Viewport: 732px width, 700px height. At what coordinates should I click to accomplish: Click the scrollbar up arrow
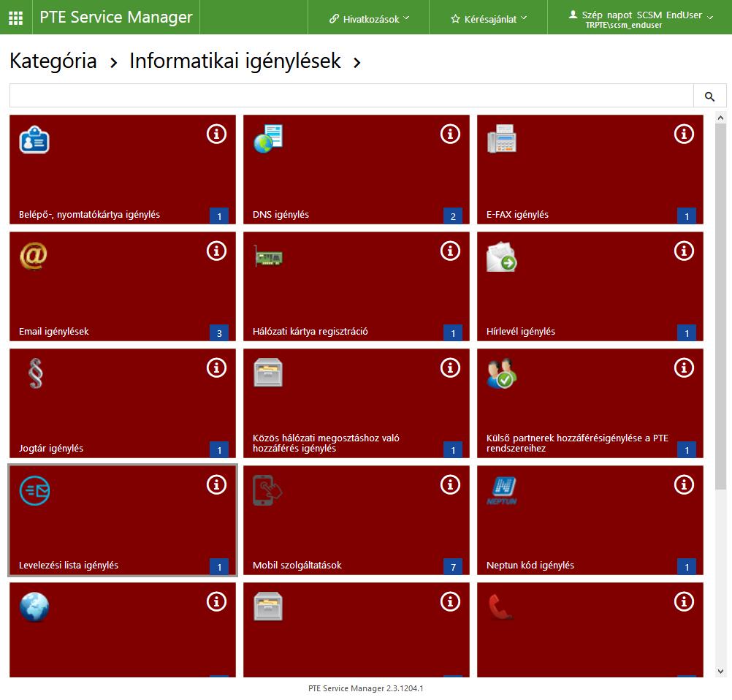(720, 118)
